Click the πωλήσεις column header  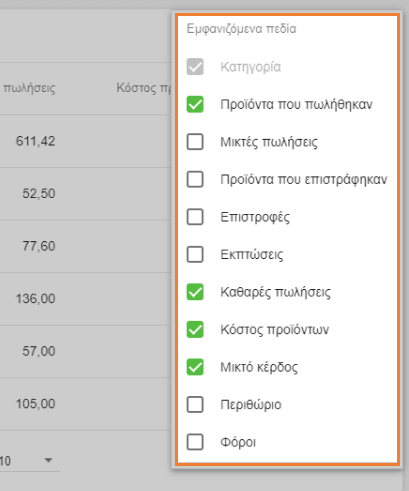tap(29, 88)
